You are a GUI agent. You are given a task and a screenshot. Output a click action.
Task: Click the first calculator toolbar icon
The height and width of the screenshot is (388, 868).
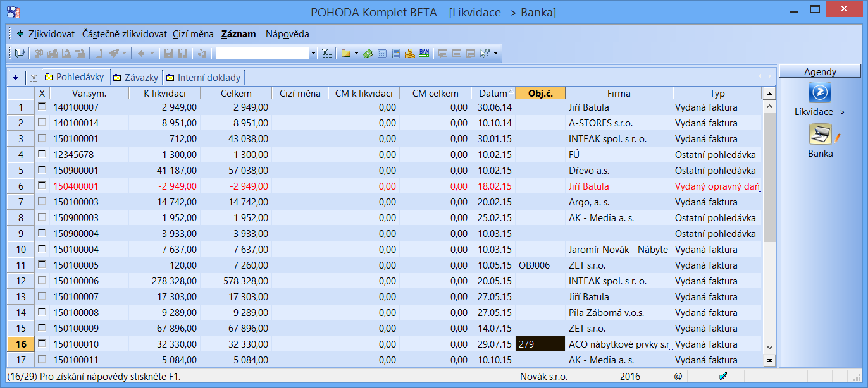382,54
